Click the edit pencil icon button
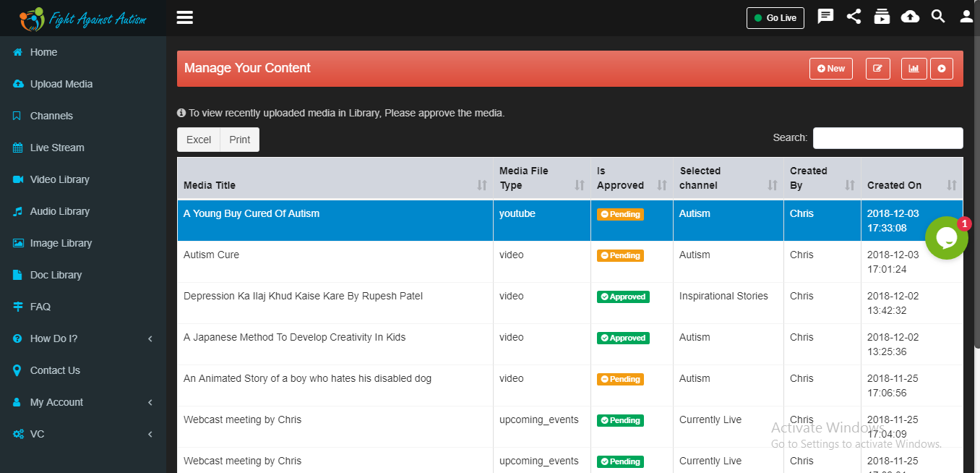Image resolution: width=980 pixels, height=473 pixels. (877, 69)
